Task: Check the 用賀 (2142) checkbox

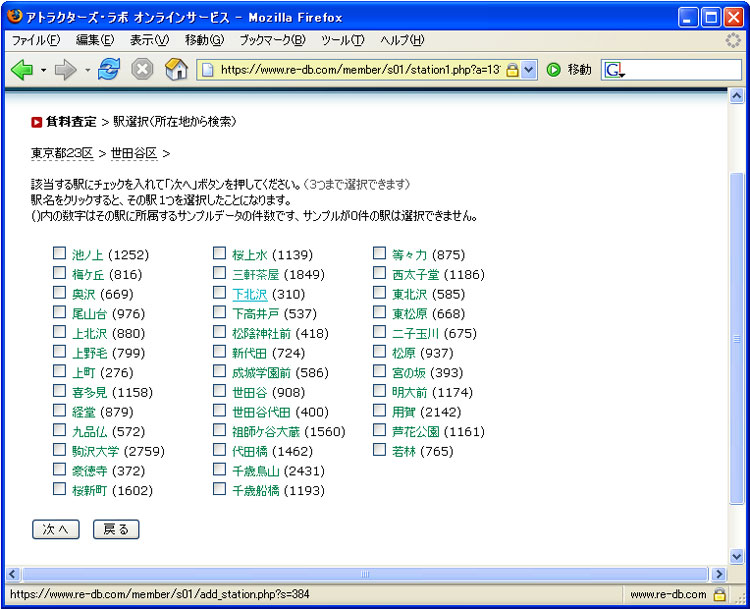Action: (x=379, y=410)
